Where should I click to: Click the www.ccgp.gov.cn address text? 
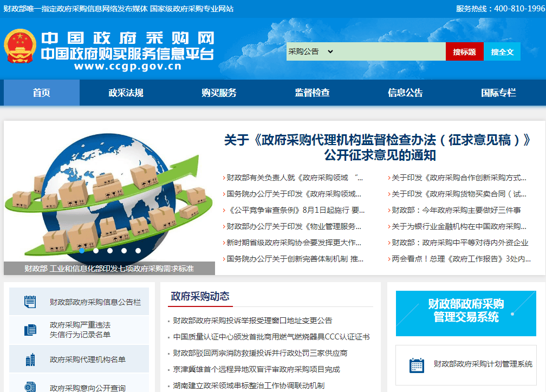point(128,66)
